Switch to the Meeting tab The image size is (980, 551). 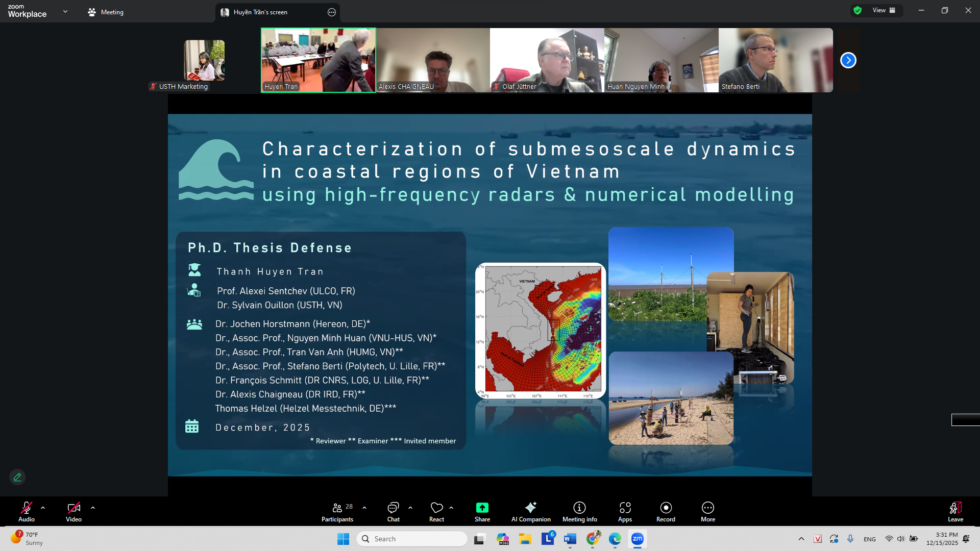(x=106, y=12)
